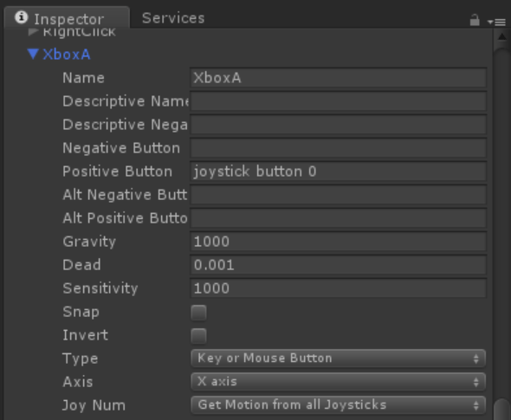Open the Services tab
Image resolution: width=511 pixels, height=420 pixels.
173,18
